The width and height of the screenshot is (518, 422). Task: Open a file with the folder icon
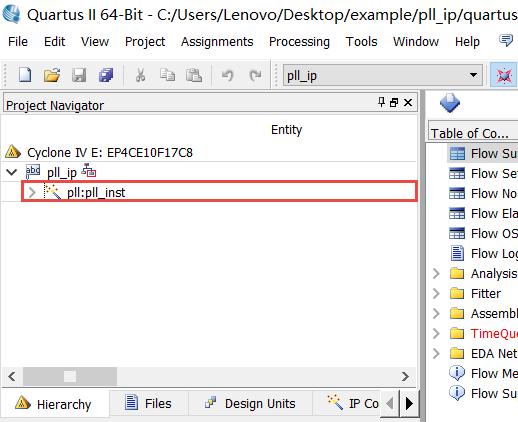click(52, 75)
